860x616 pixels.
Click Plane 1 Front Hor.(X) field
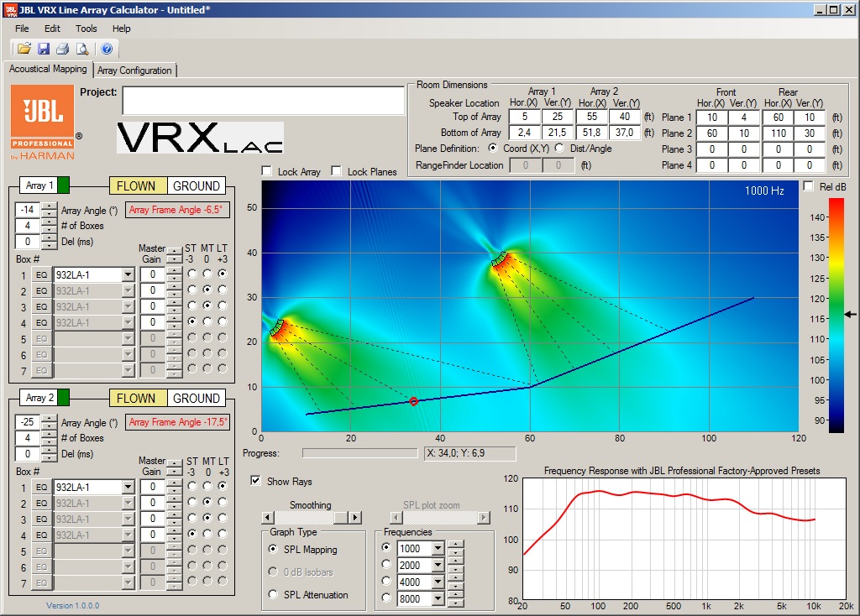(x=712, y=117)
